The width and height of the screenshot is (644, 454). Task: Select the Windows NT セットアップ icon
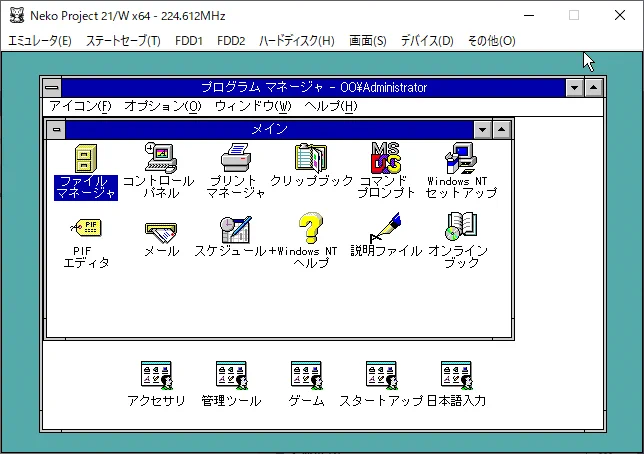(x=461, y=158)
